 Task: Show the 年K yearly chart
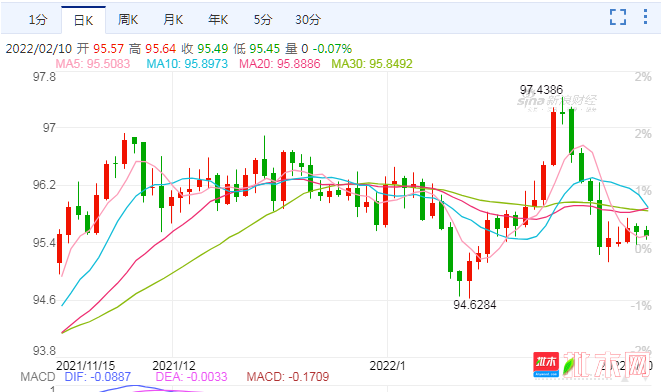pos(217,20)
